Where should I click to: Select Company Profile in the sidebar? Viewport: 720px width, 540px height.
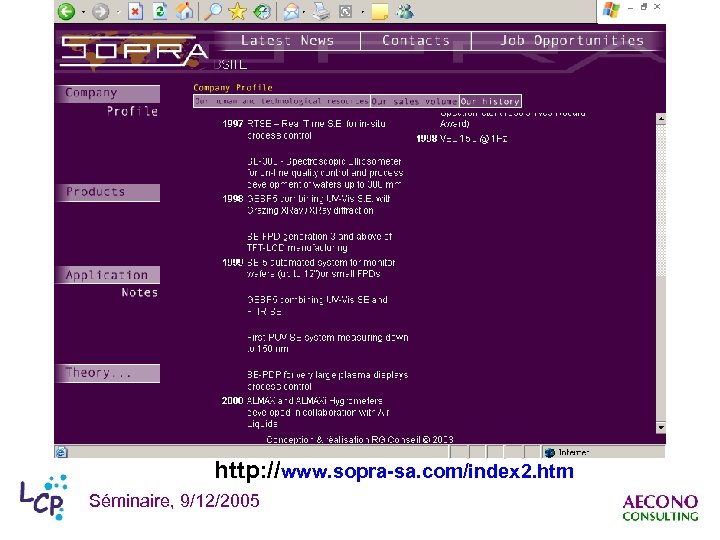pyautogui.click(x=108, y=101)
